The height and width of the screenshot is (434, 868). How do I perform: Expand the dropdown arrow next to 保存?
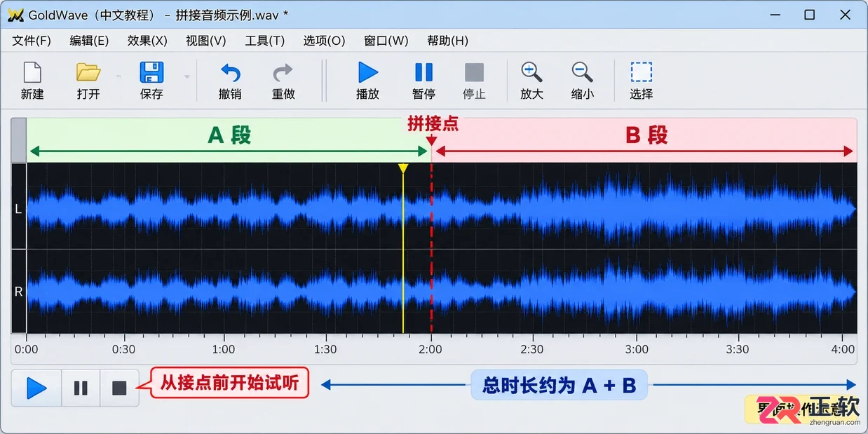(187, 76)
